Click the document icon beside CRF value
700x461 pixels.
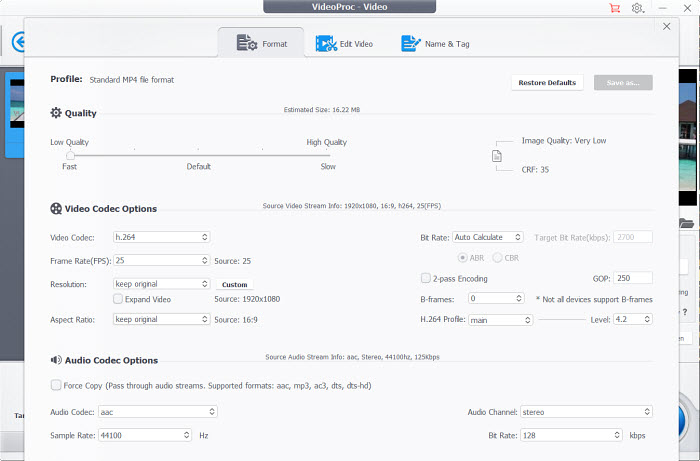coord(497,156)
